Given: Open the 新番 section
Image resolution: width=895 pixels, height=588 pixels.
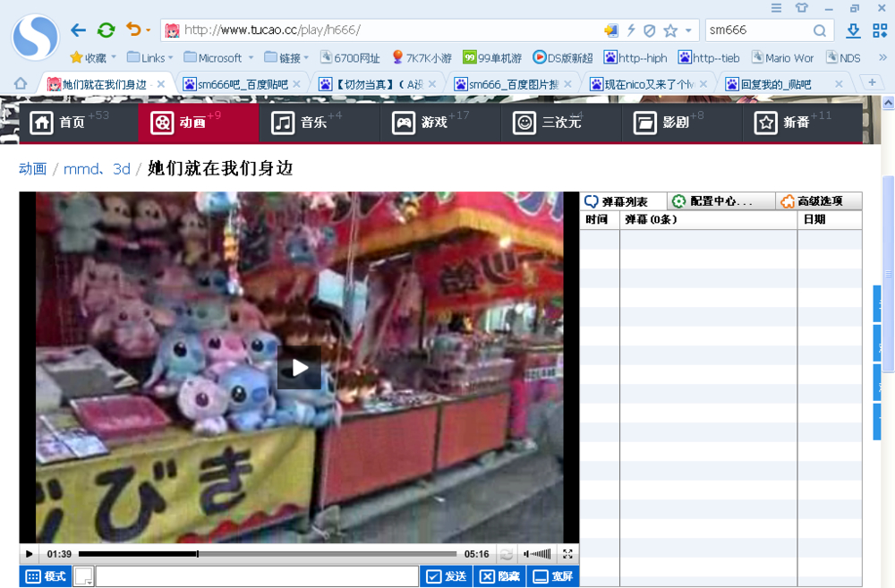Looking at the screenshot, I should [803, 123].
